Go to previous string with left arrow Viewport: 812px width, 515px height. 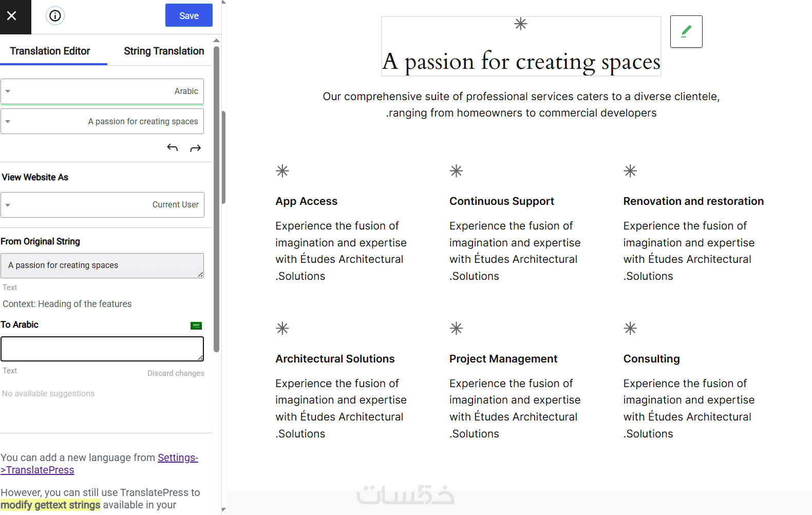coord(173,148)
